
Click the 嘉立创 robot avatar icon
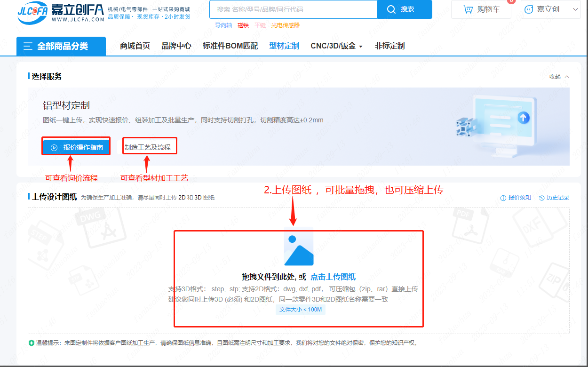(529, 9)
